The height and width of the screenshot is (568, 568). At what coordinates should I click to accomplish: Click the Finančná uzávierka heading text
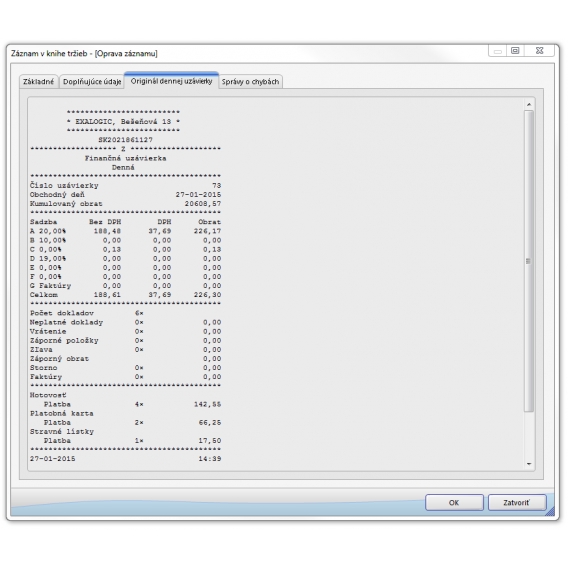[x=125, y=158]
